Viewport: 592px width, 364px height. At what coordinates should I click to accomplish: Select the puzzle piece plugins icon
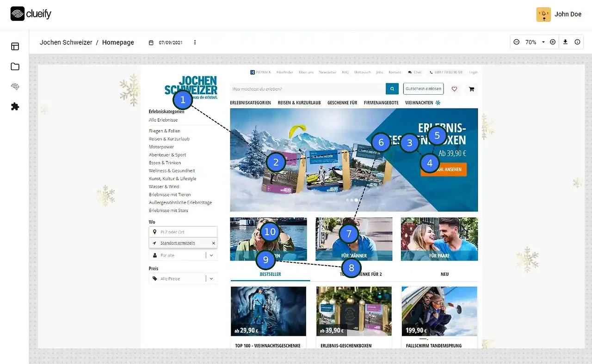pyautogui.click(x=15, y=106)
